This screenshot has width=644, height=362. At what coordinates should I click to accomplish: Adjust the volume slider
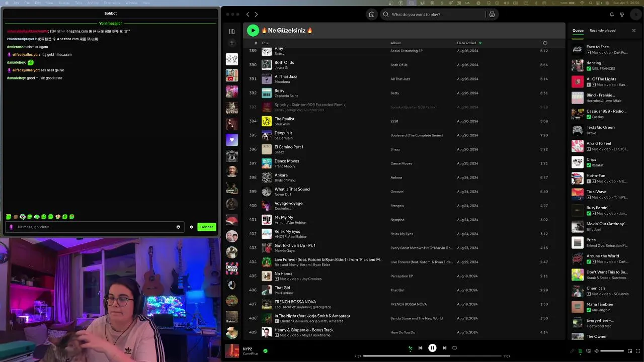[612, 351]
